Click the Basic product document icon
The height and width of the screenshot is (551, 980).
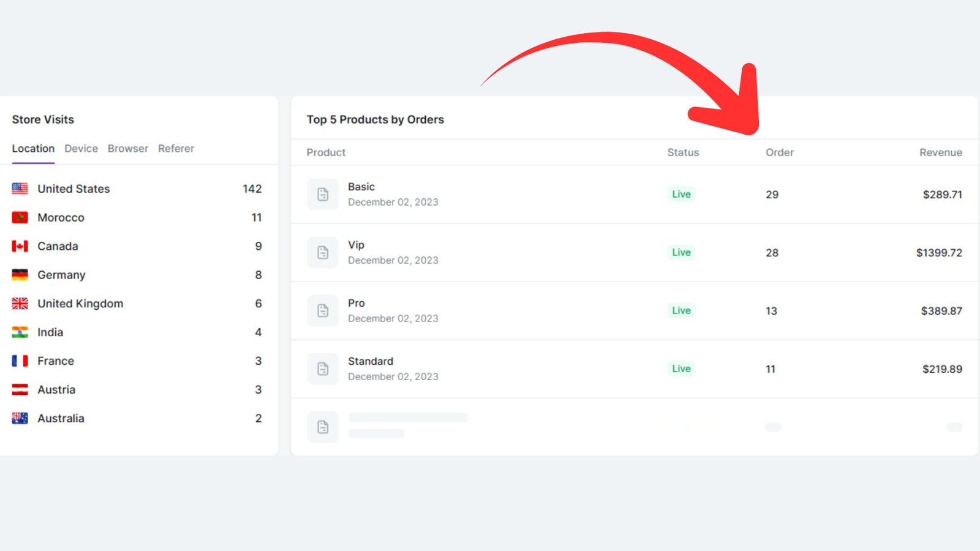pos(323,195)
